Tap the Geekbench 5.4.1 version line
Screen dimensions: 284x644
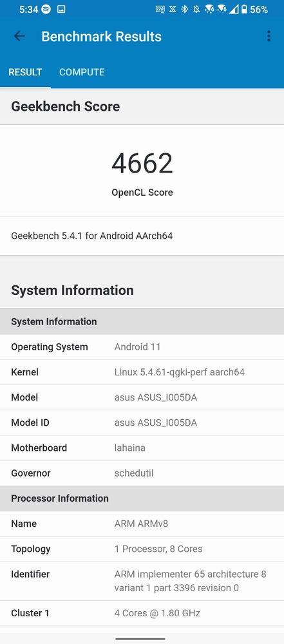pyautogui.click(x=91, y=236)
